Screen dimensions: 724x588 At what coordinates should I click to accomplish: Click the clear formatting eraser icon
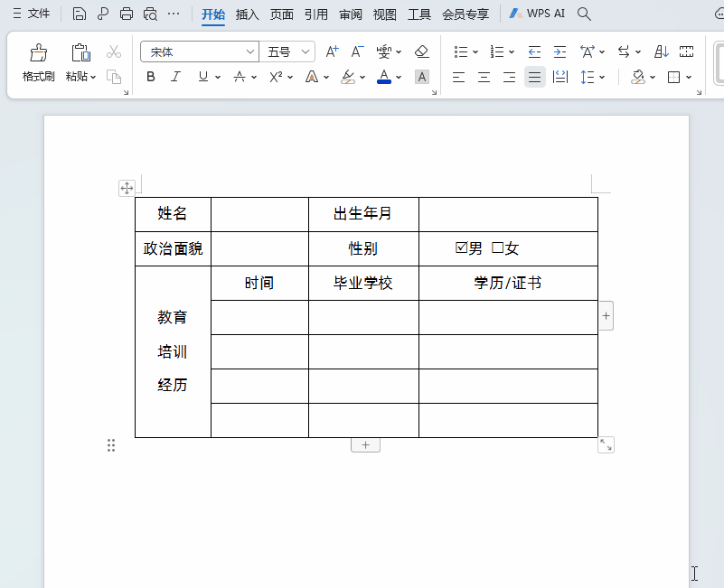click(x=421, y=51)
